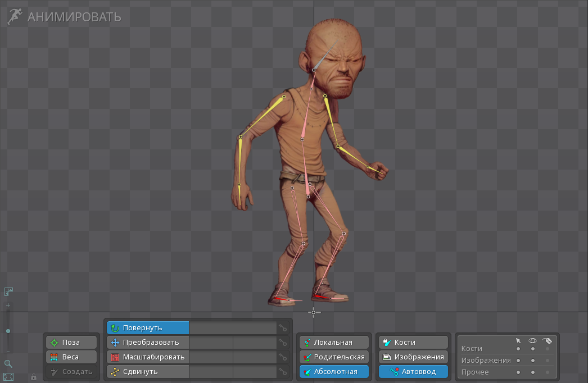The image size is (588, 383).
Task: Click the rotation value field beside Повернуть
Action: coord(232,328)
